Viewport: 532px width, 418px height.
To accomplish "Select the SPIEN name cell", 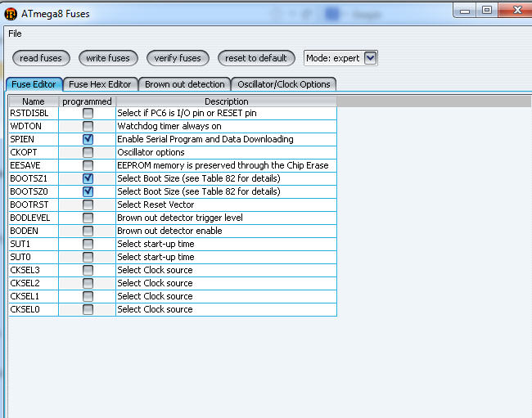I will click(x=34, y=139).
